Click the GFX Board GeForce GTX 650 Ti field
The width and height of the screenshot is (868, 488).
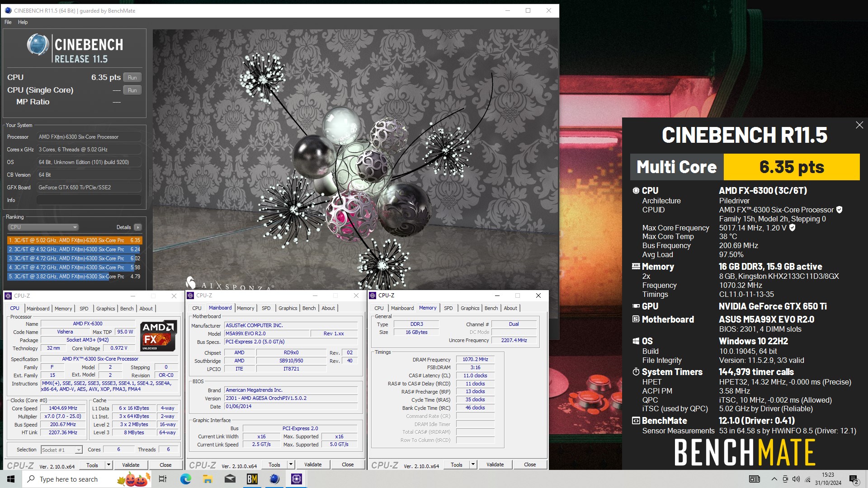click(89, 188)
